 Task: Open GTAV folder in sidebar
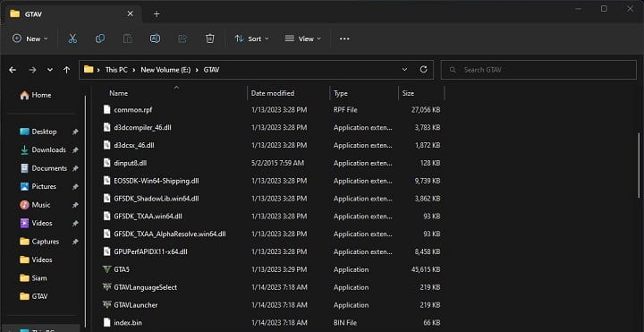point(34,296)
